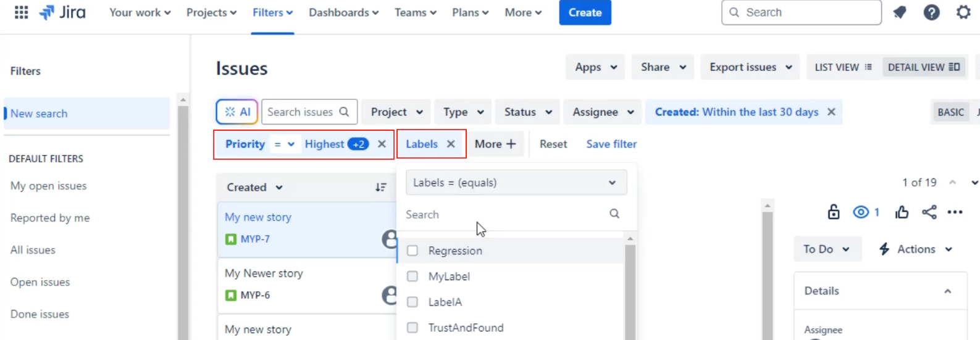Open My open issues filter

click(48, 186)
